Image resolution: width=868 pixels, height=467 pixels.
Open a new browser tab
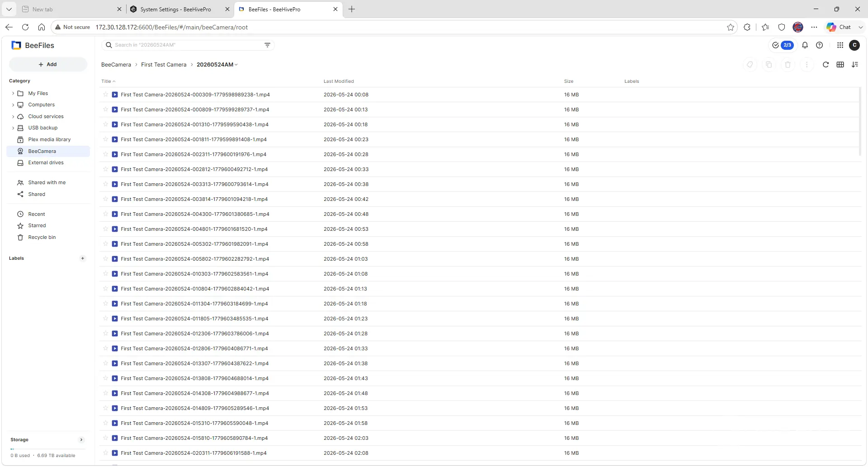pyautogui.click(x=352, y=9)
